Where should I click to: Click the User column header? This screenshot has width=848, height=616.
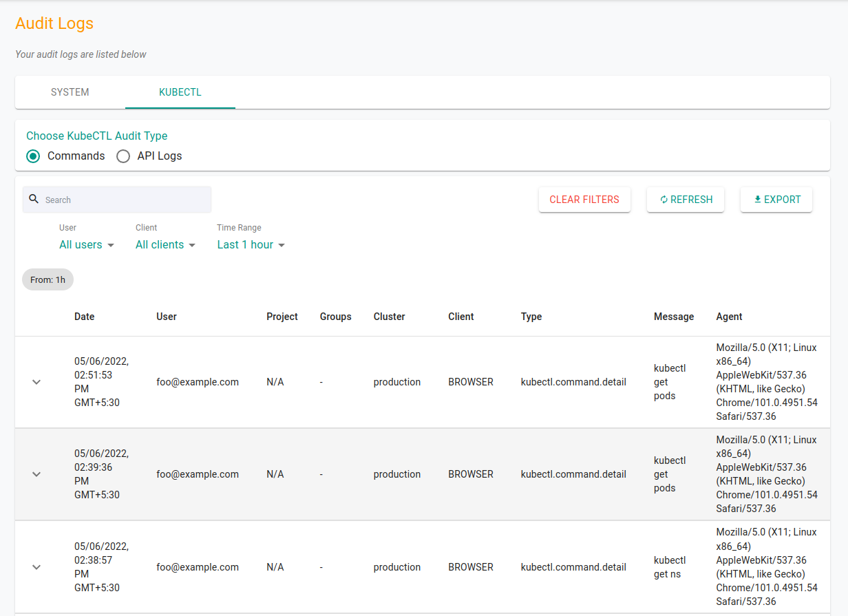[167, 317]
